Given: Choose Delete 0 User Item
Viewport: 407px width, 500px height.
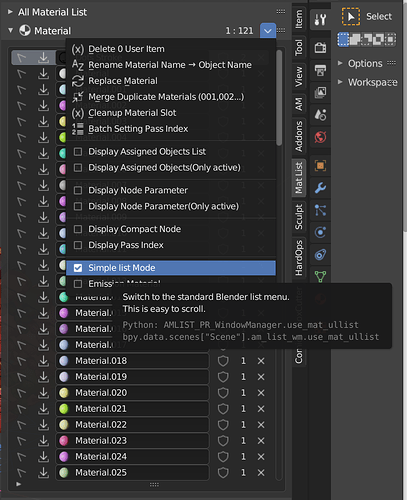Looking at the screenshot, I should pyautogui.click(x=171, y=49).
